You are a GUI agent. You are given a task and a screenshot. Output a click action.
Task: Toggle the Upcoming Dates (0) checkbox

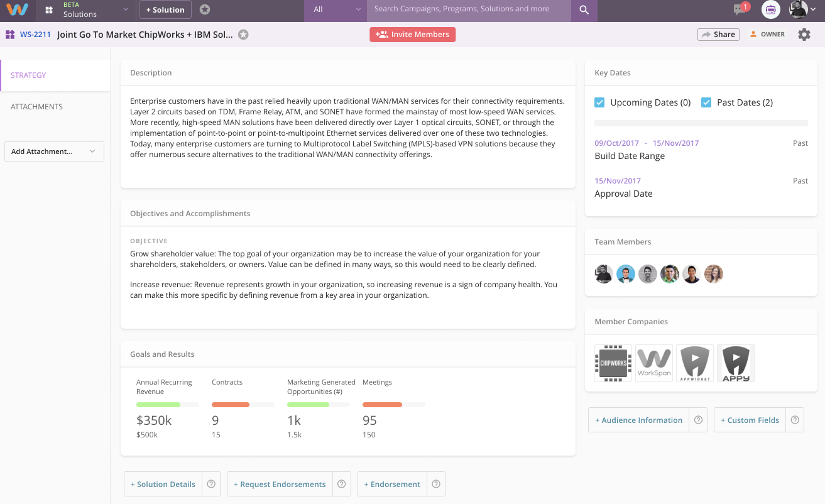pyautogui.click(x=599, y=102)
